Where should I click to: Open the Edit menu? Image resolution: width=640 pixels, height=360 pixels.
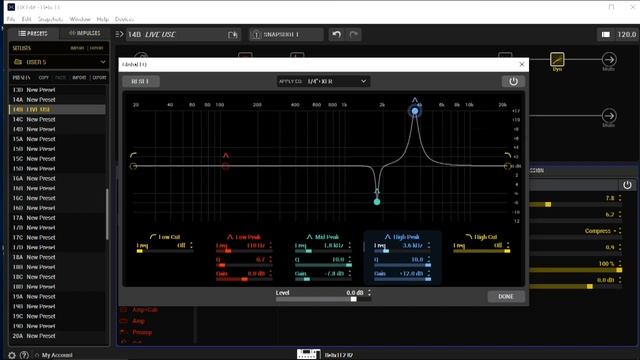(x=27, y=19)
